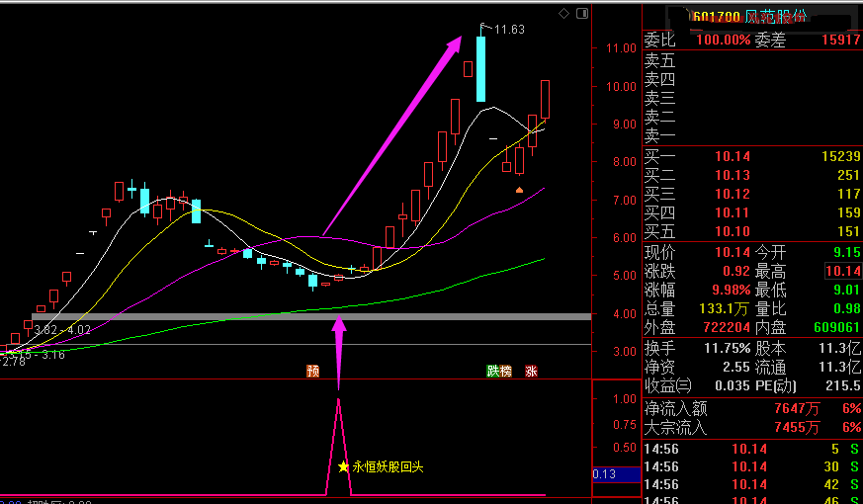Image resolution: width=863 pixels, height=504 pixels.
Task: Click the blue 0.13 indicator value box
Action: click(x=617, y=474)
